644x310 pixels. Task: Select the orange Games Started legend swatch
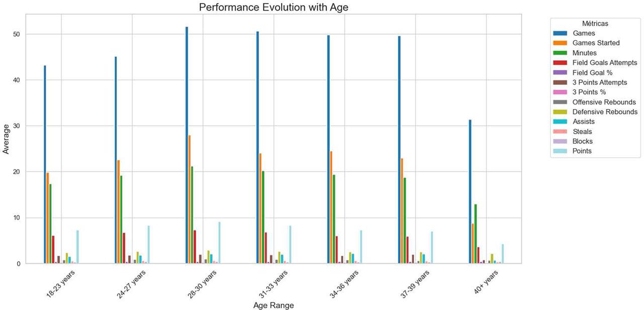coord(561,43)
